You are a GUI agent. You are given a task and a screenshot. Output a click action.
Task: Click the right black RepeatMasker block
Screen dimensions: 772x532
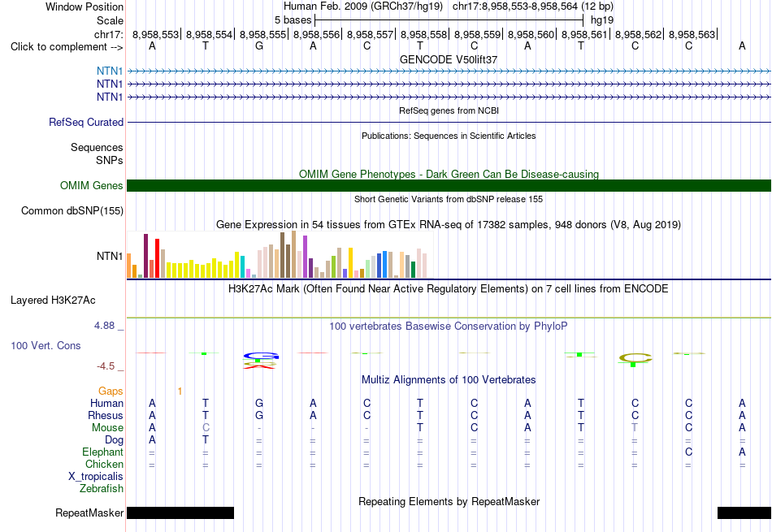tap(744, 513)
